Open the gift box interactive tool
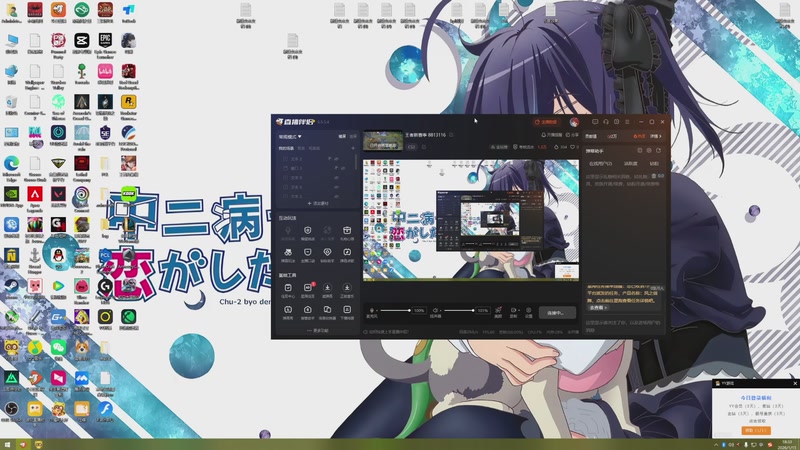This screenshot has height=450, width=800. click(347, 231)
